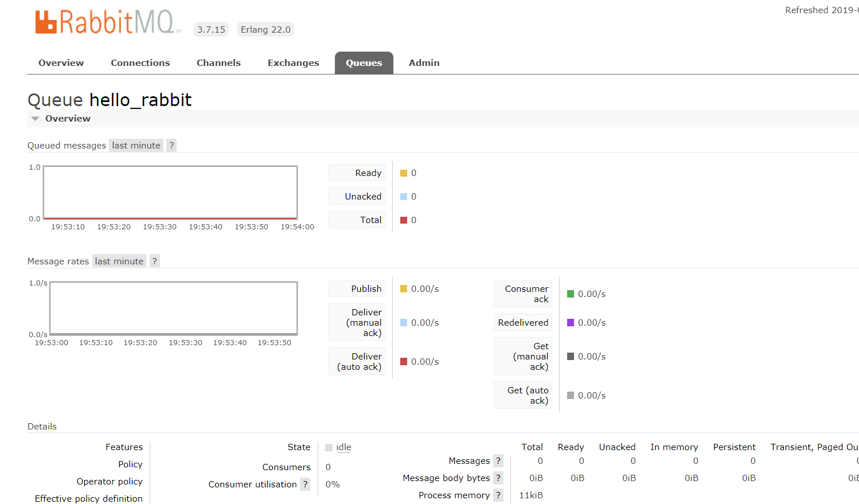Click the RabbitMQ logo
Screen dimensions: 859x504
(108, 22)
